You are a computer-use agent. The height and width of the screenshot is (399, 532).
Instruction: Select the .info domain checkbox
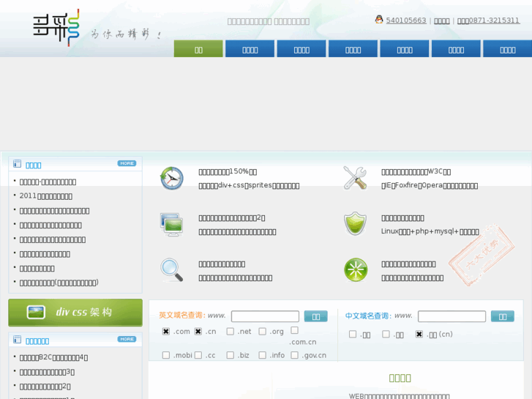(262, 355)
